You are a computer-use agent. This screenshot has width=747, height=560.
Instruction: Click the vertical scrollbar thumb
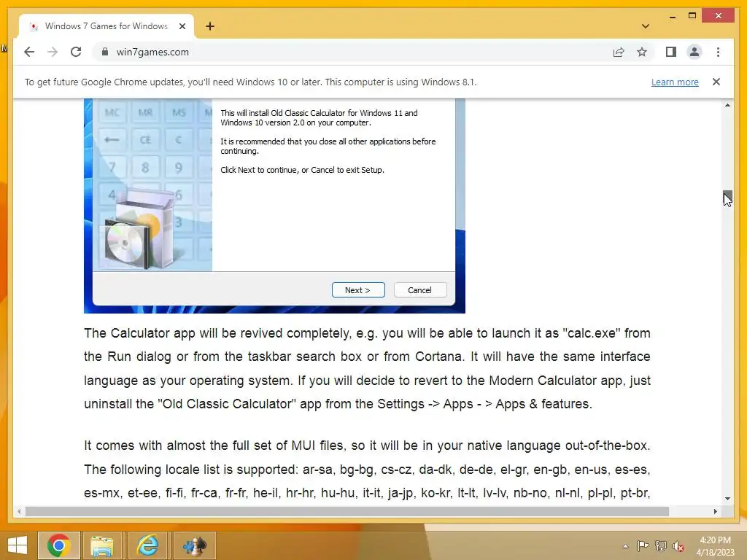coord(727,197)
